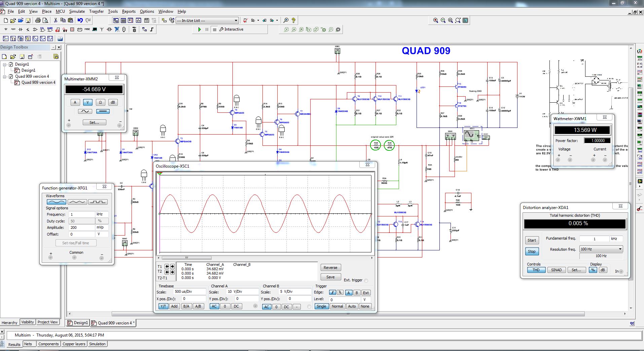Select Single trigger mode in oscilloscope
644x351 pixels.
click(321, 306)
